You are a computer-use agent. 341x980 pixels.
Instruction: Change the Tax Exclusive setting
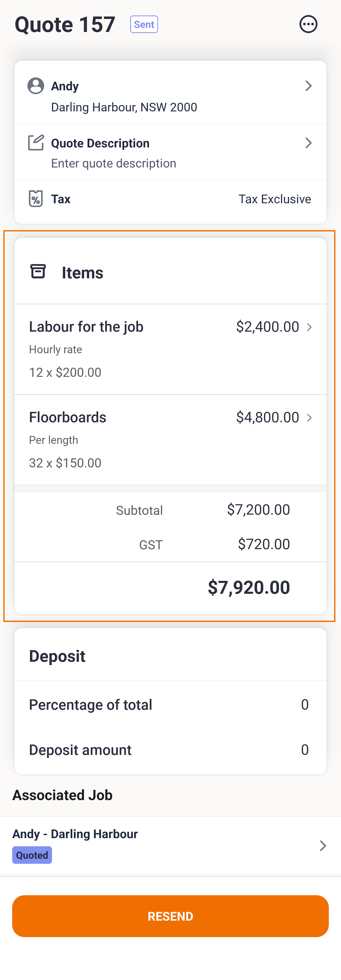(x=275, y=199)
